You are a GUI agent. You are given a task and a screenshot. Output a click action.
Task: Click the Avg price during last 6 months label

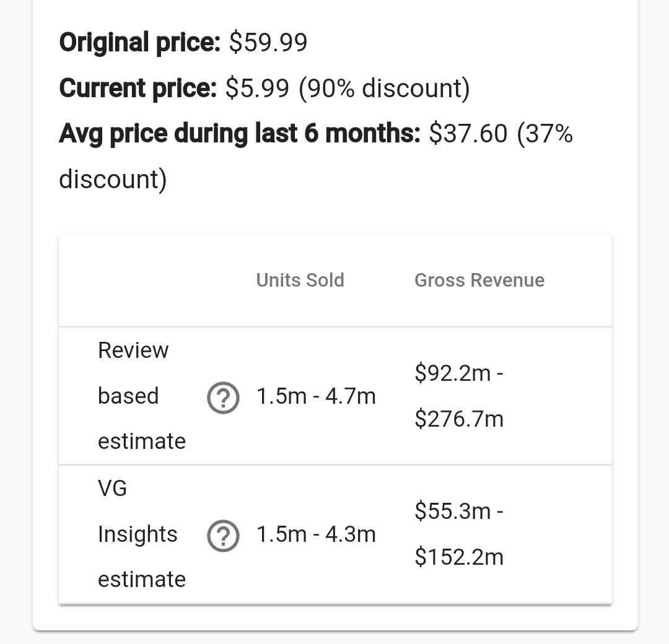pyautogui.click(x=240, y=134)
